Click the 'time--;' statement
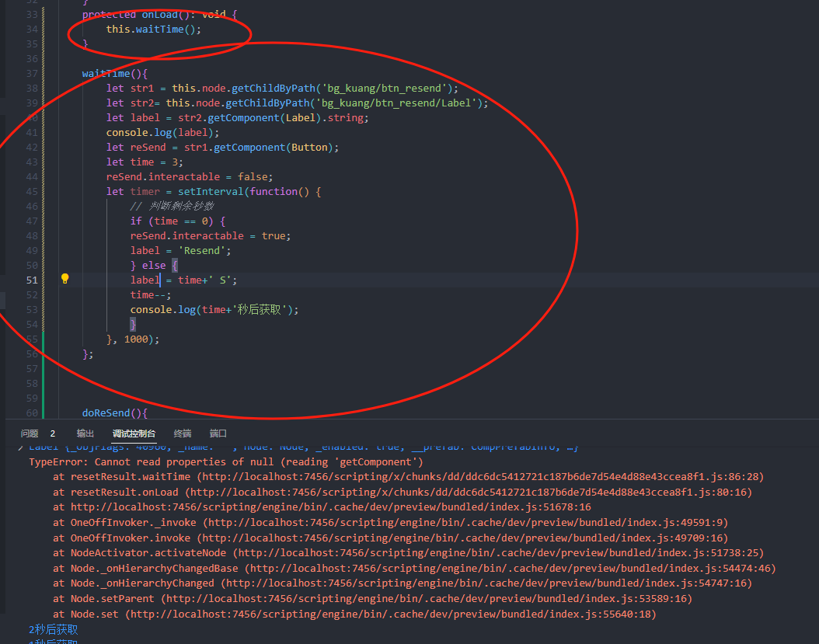 (x=151, y=295)
